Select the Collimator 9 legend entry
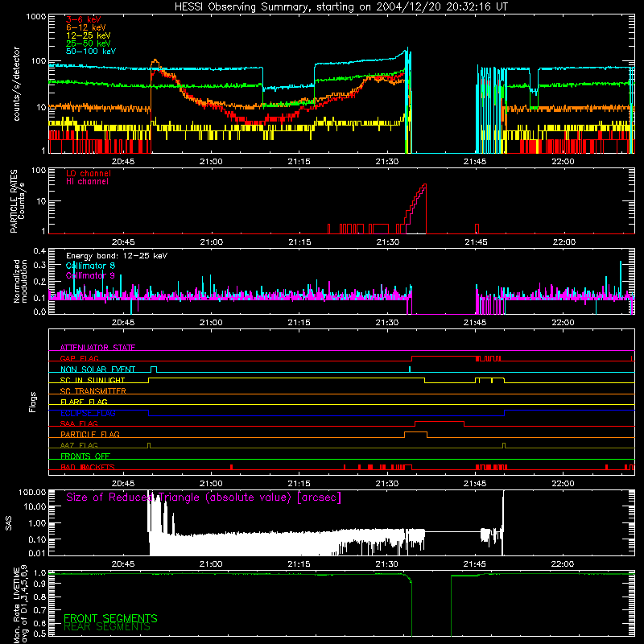 90,275
